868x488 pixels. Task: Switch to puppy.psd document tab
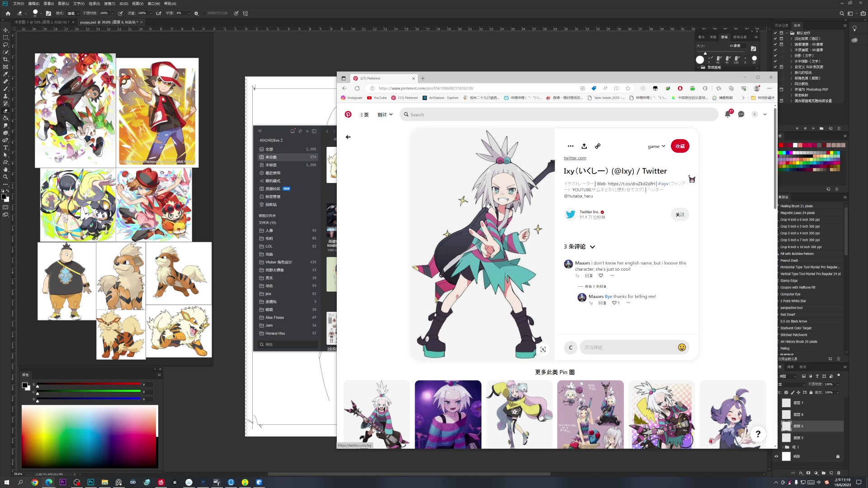pyautogui.click(x=108, y=22)
